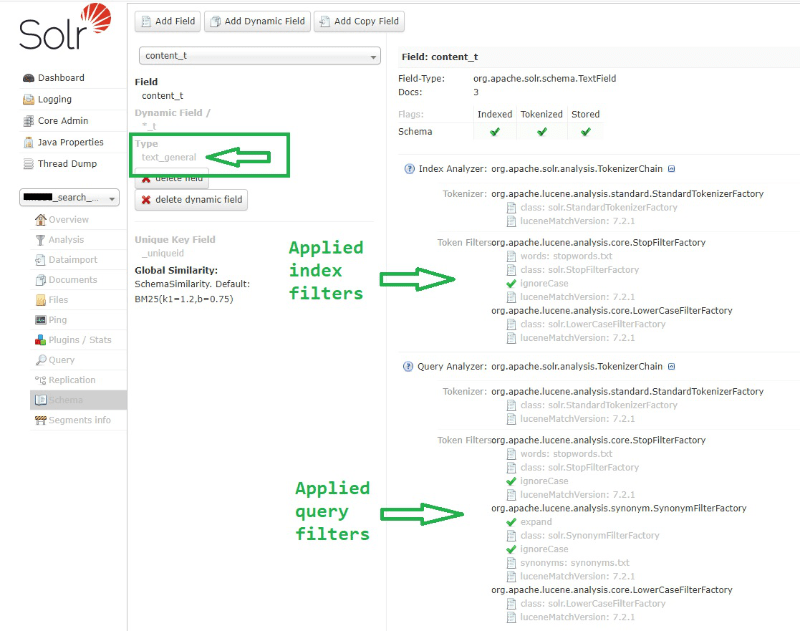Click the delete dynamic field button
Screen dimensions: 800x631
(x=191, y=199)
